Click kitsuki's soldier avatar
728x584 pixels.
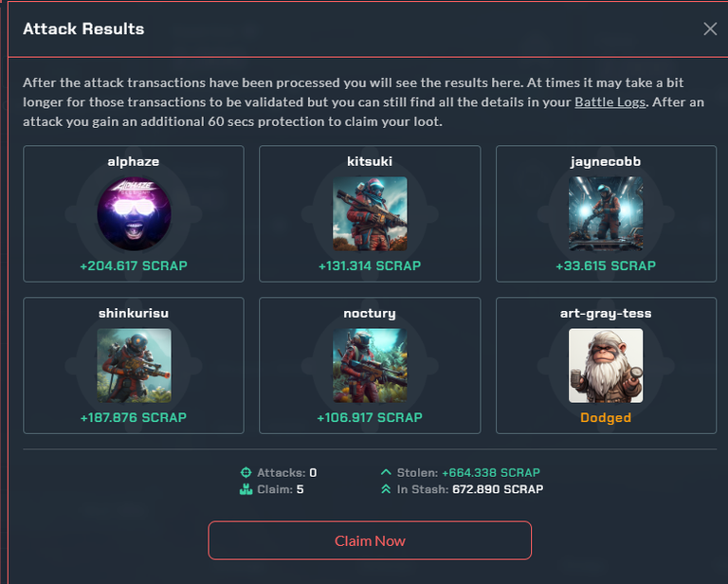(x=370, y=213)
